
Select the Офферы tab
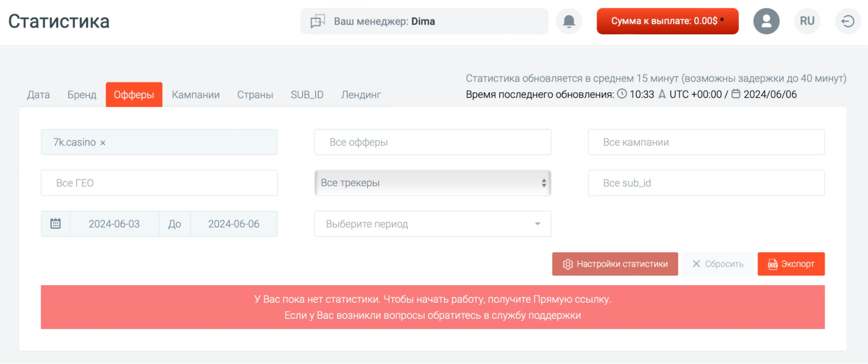(x=134, y=95)
